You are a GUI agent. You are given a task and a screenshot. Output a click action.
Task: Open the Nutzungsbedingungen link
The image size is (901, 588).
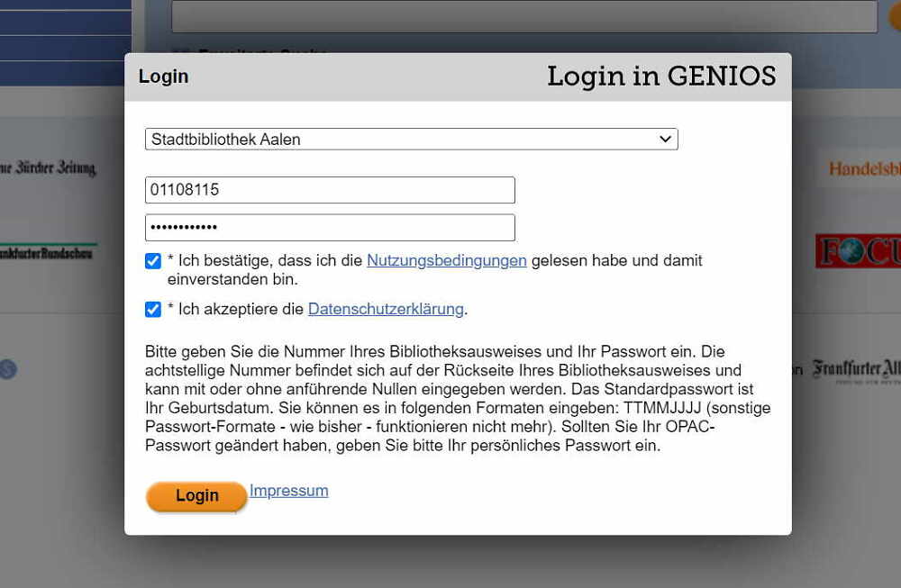pyautogui.click(x=446, y=260)
